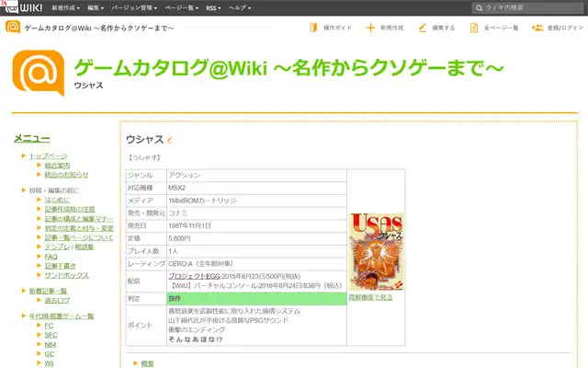Open the 新規作成 dropdown menu
The image size is (588, 368).
65,8
